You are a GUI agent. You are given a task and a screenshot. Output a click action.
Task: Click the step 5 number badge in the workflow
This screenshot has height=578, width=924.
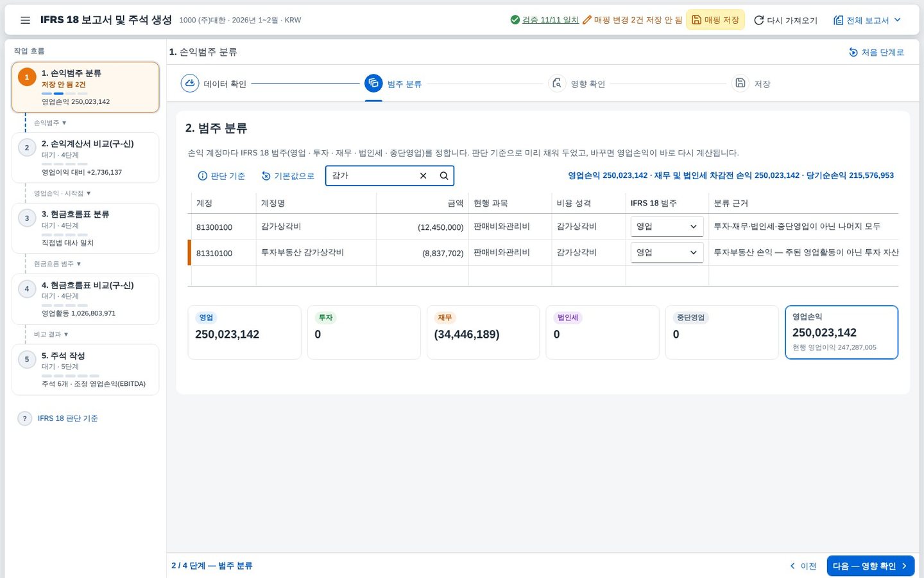tap(27, 360)
